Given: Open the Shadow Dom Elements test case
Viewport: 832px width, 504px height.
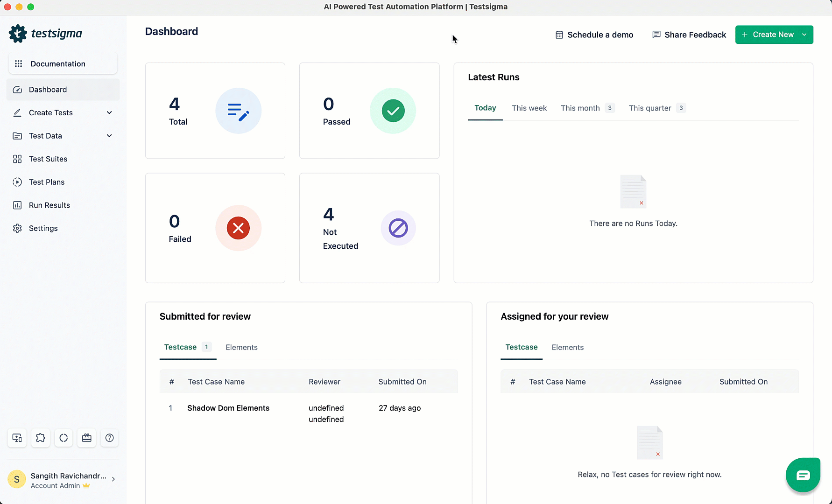Looking at the screenshot, I should pyautogui.click(x=228, y=408).
